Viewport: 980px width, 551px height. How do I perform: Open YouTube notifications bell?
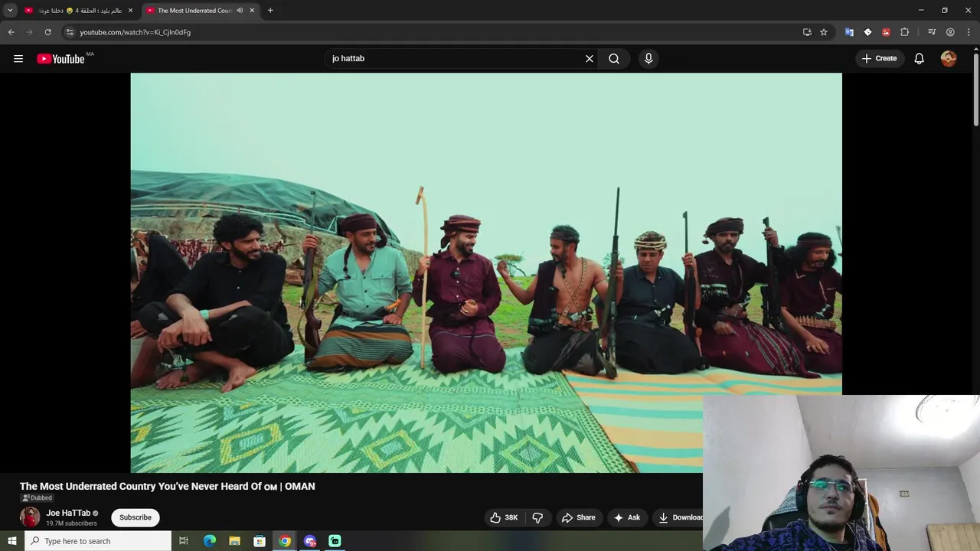pos(919,58)
